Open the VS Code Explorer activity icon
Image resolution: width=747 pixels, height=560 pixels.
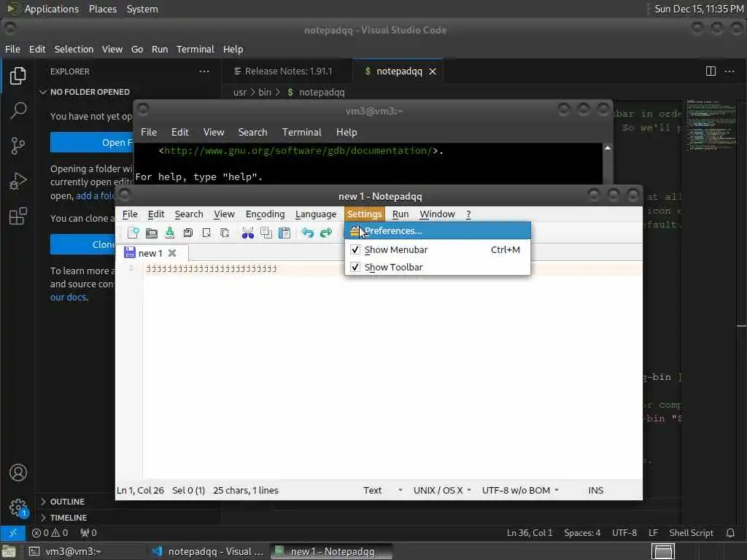coord(18,76)
